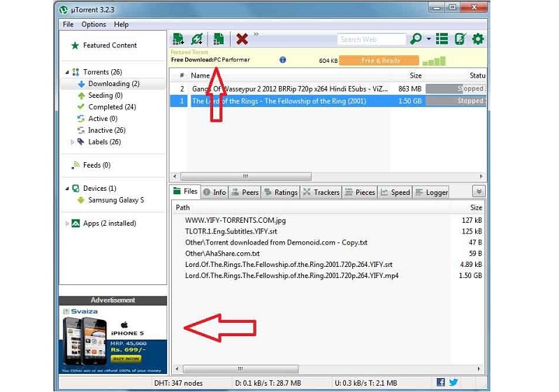
Task: Select TLOTR.1.Eng.Subtitles.YIFY.srt file
Action: click(x=231, y=232)
